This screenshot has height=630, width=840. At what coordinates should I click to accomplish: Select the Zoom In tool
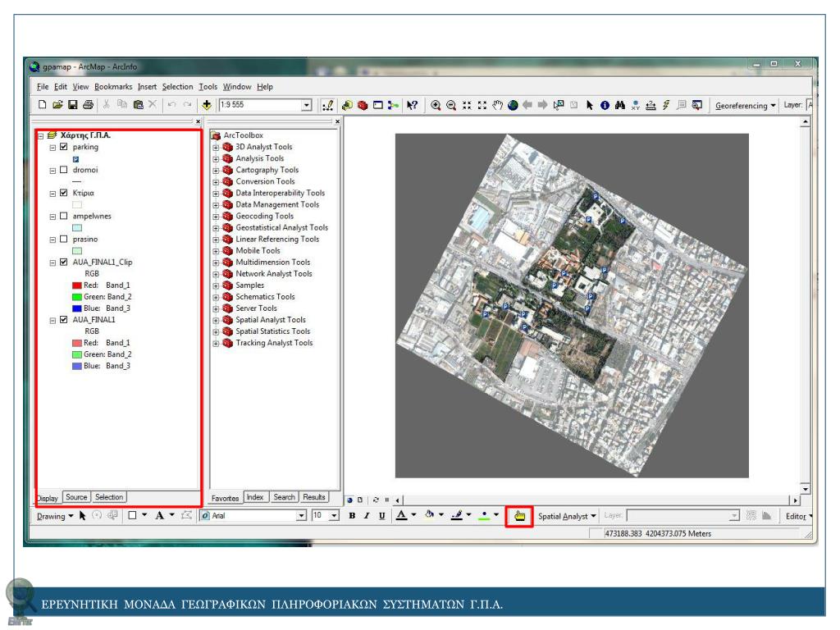pos(436,106)
